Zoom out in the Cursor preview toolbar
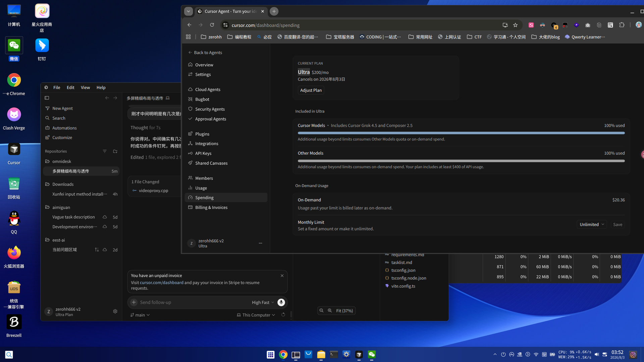This screenshot has width=644, height=362. coord(321,311)
